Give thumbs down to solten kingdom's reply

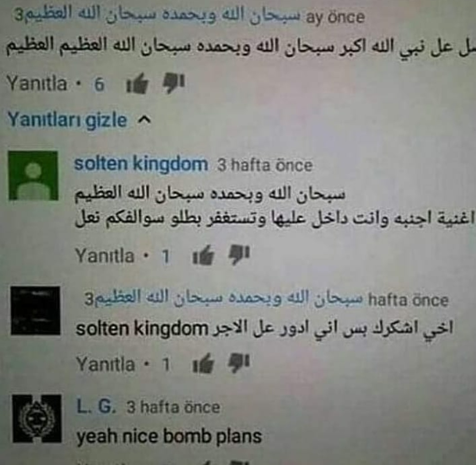click(x=239, y=255)
